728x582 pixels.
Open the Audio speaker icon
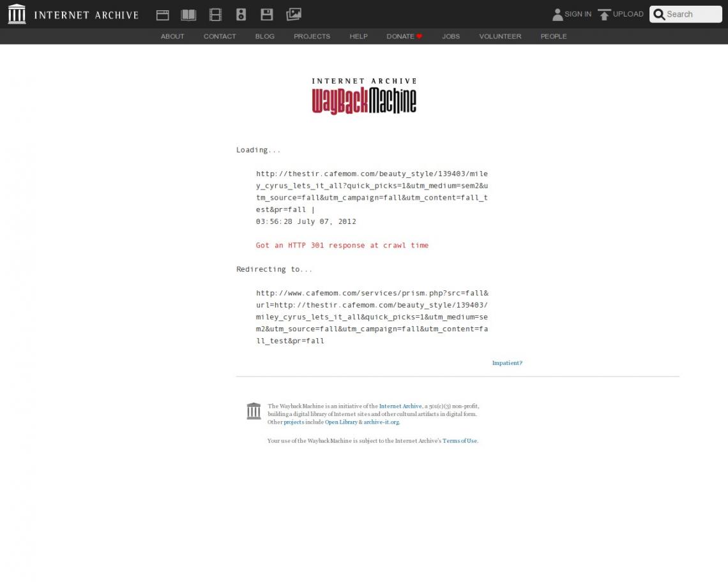pyautogui.click(x=241, y=15)
